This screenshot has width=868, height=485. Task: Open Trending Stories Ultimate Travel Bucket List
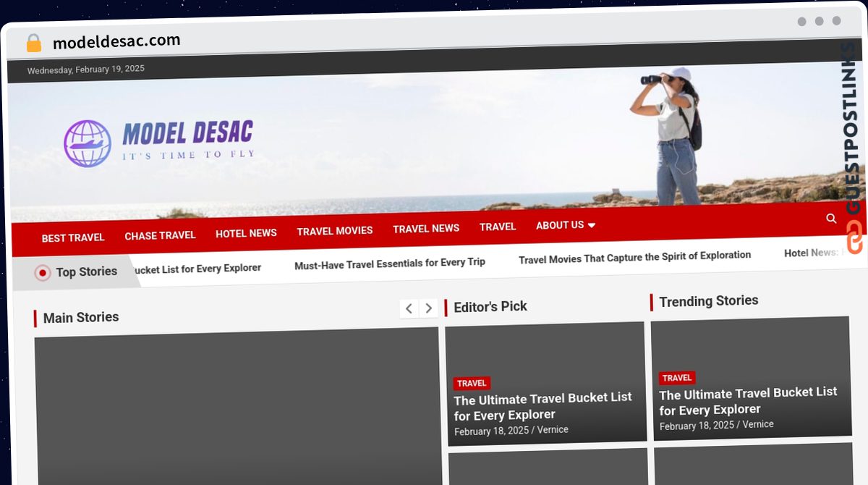click(748, 401)
